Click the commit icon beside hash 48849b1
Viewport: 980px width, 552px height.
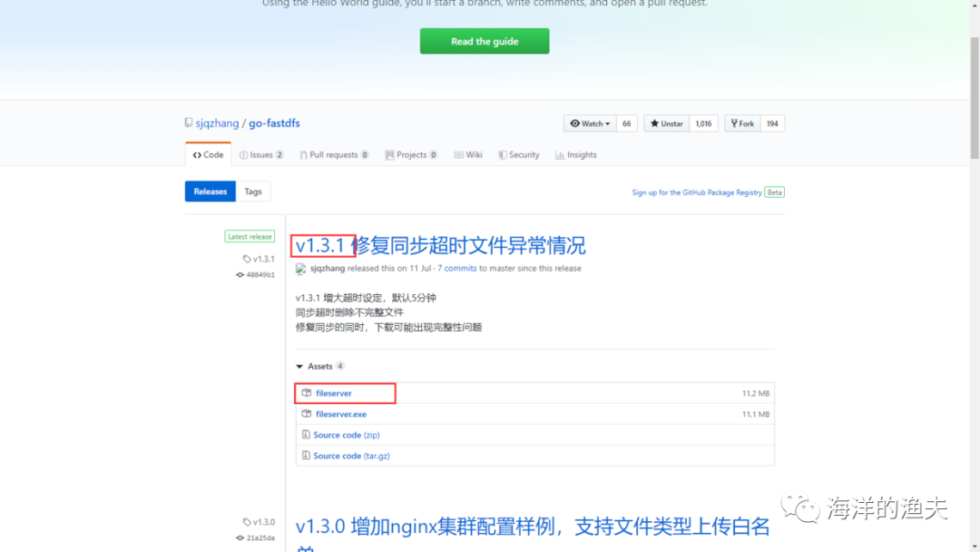(x=239, y=272)
